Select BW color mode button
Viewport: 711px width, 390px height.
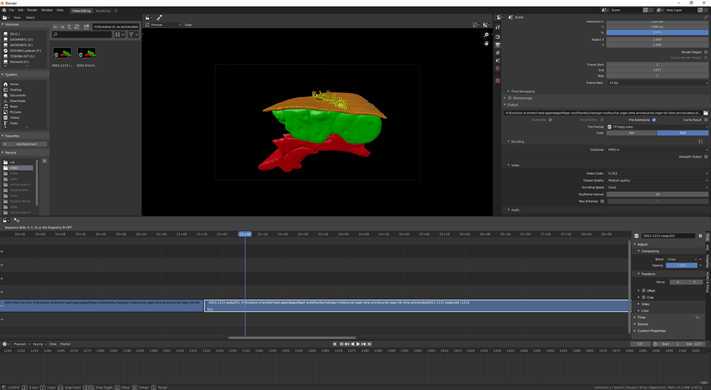coord(632,133)
